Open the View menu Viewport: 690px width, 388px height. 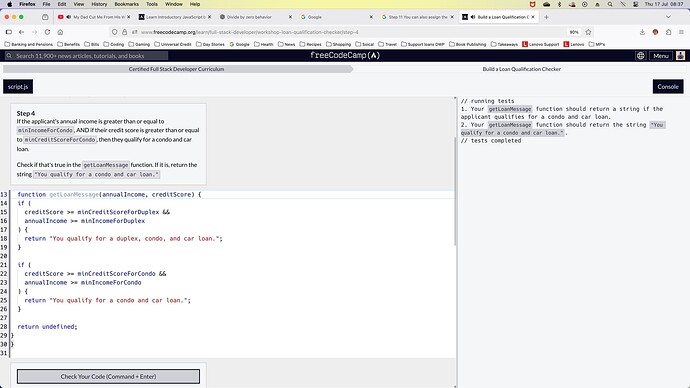coord(79,4)
